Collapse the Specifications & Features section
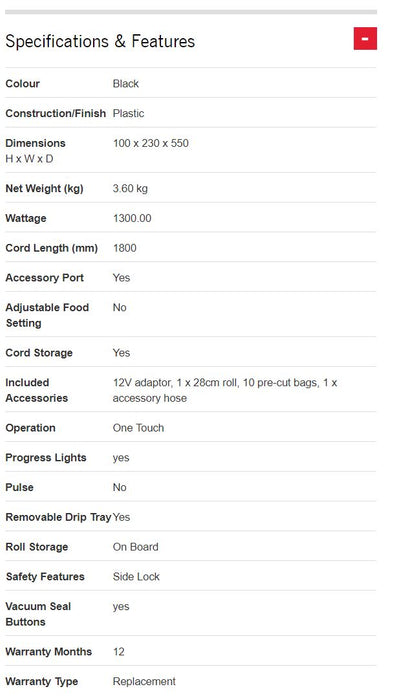The height and width of the screenshot is (700, 397). tap(365, 38)
